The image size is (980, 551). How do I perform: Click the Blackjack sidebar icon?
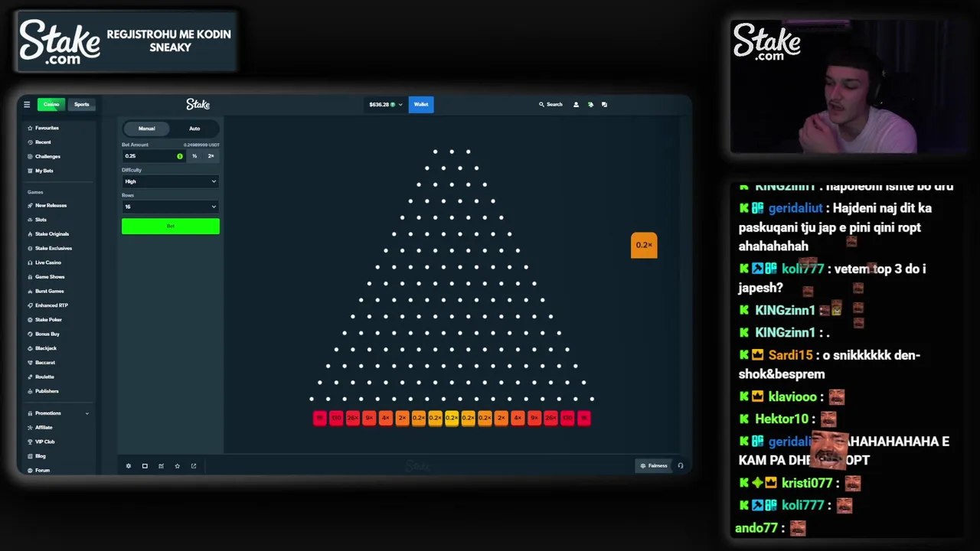30,348
